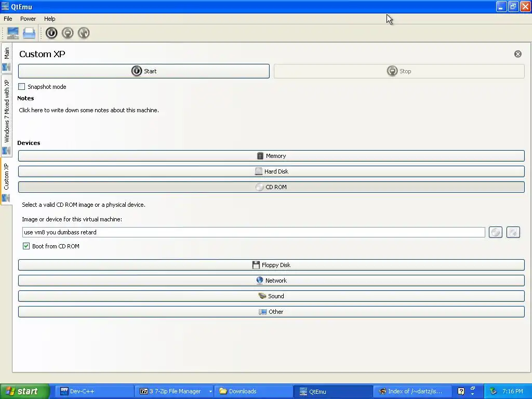Viewport: 532px width, 399px height.
Task: Click the QtEmu taskbar button
Action: [333, 391]
